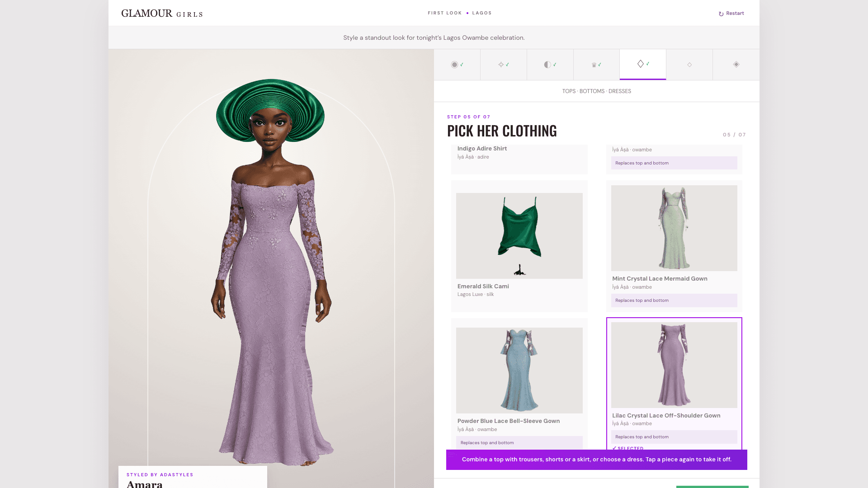
Task: Click the 'STYLED BY ADASTYLES' caption
Action: click(x=160, y=475)
